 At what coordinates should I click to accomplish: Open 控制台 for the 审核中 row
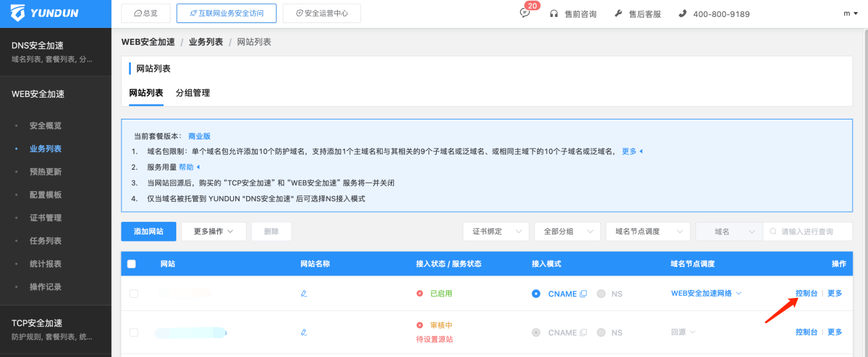click(806, 332)
